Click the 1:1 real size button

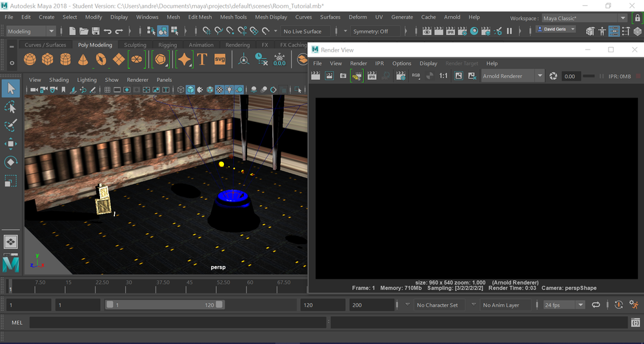click(443, 76)
